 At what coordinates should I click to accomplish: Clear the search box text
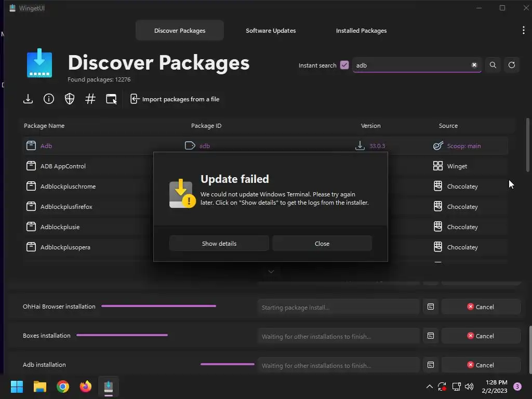(474, 65)
